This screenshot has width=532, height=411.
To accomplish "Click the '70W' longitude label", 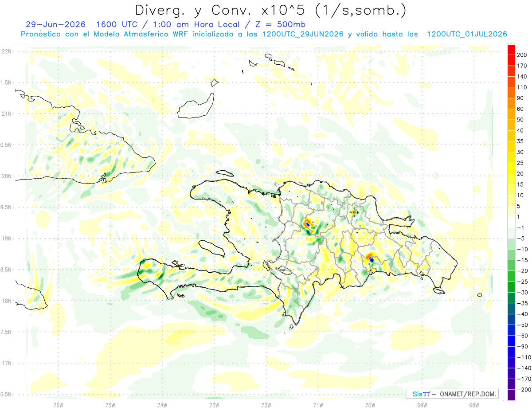I will point(370,405).
